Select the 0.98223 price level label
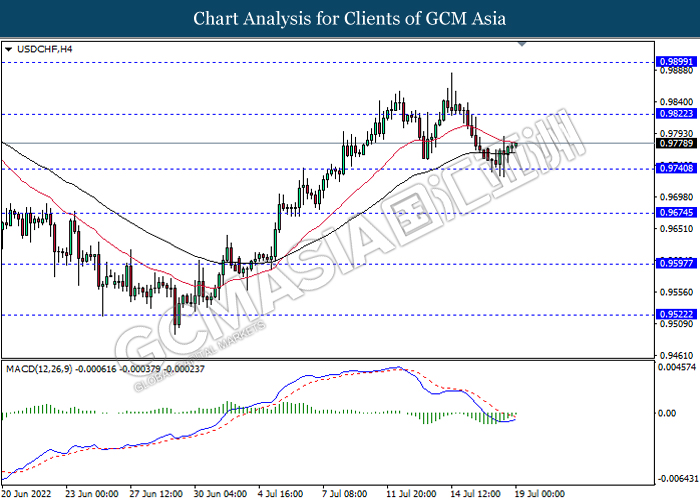Screen dimensions: 700x500 676,114
